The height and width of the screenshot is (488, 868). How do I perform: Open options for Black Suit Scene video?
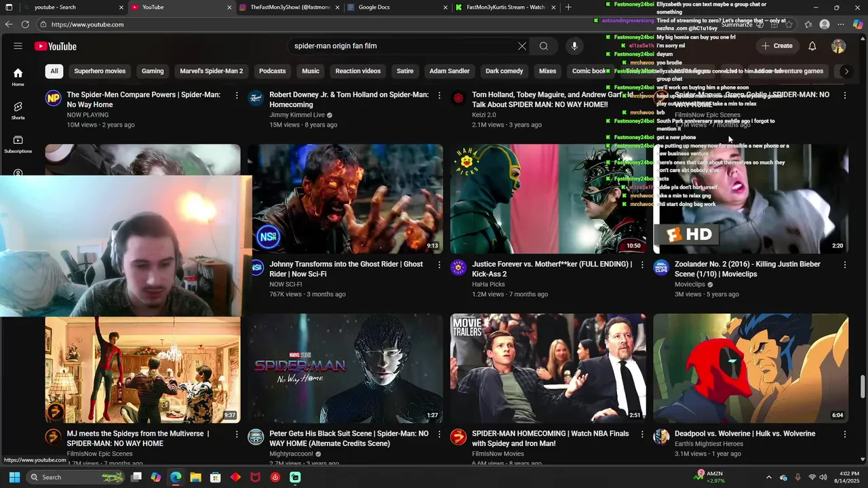[439, 434]
